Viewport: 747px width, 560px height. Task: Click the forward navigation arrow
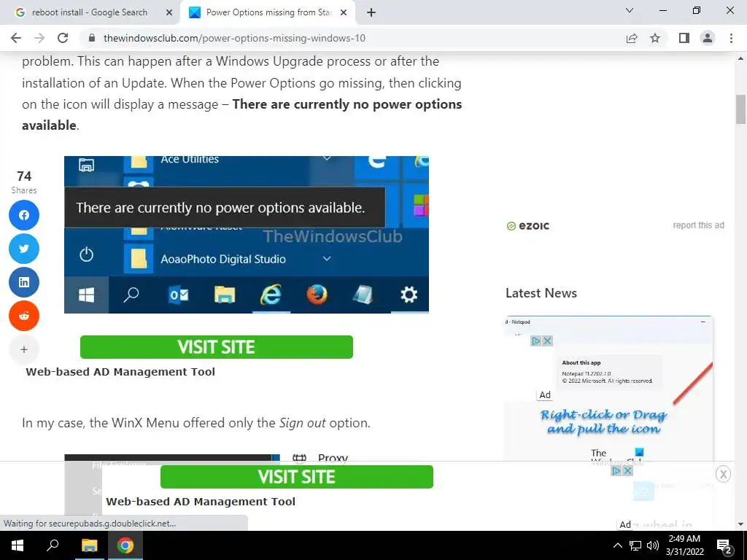[39, 38]
